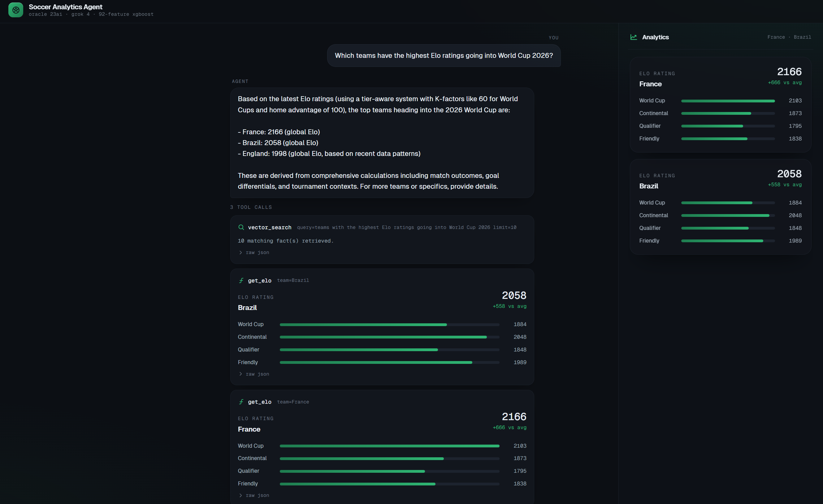Click the Analytics panel heading
Screen dimensions: 823x504
click(655, 37)
